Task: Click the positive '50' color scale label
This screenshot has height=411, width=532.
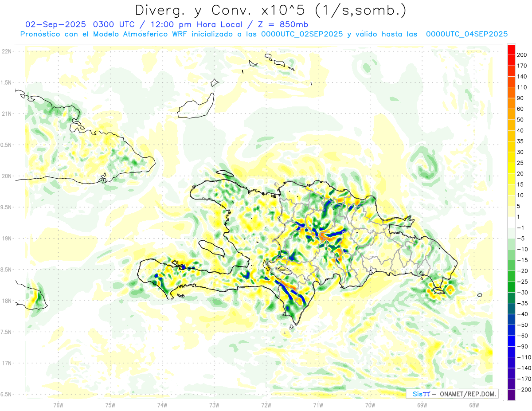Action: 520,120
